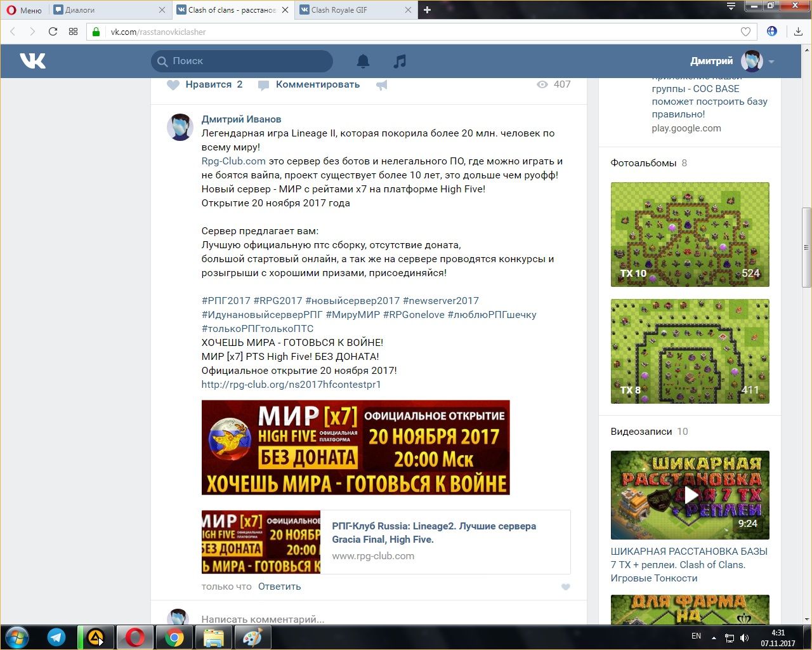This screenshot has width=812, height=650.
Task: Select the Clash of clans tab
Action: 232,10
